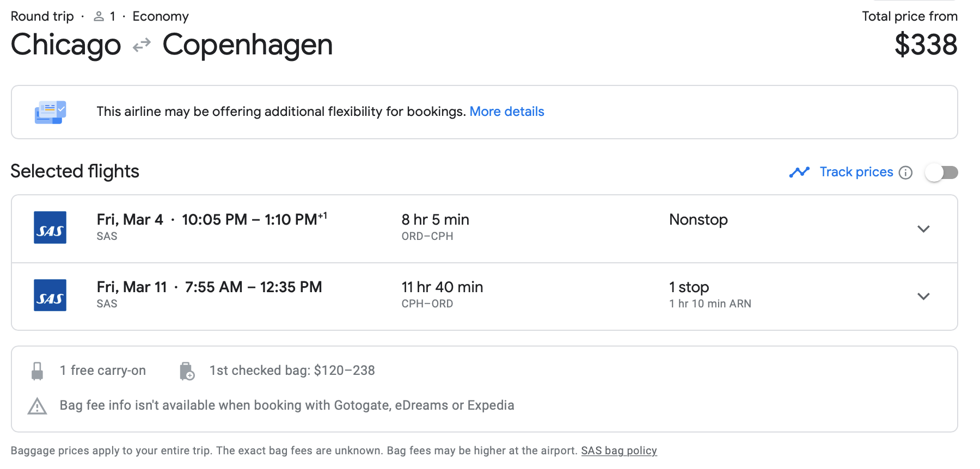Click the bag fee warning triangle icon
980x469 pixels.
37,406
